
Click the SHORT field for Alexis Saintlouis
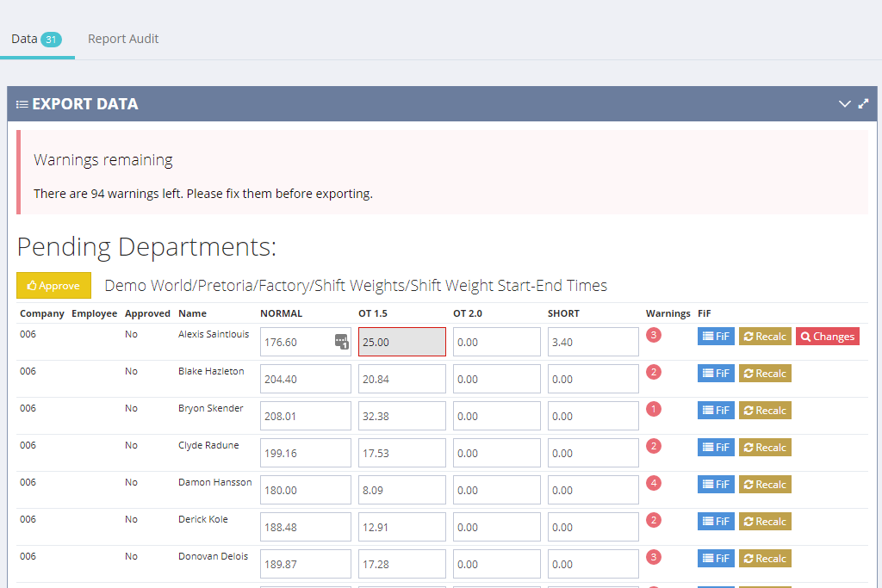(x=593, y=342)
